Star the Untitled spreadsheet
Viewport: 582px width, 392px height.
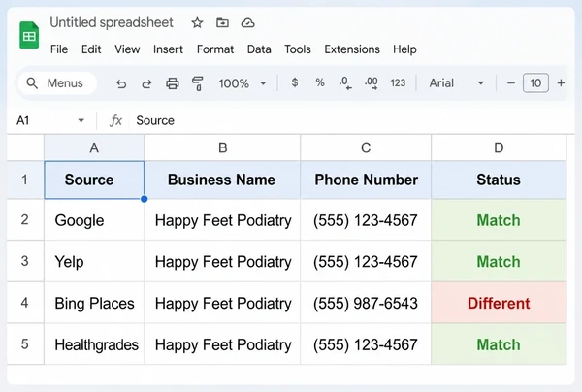pos(197,23)
